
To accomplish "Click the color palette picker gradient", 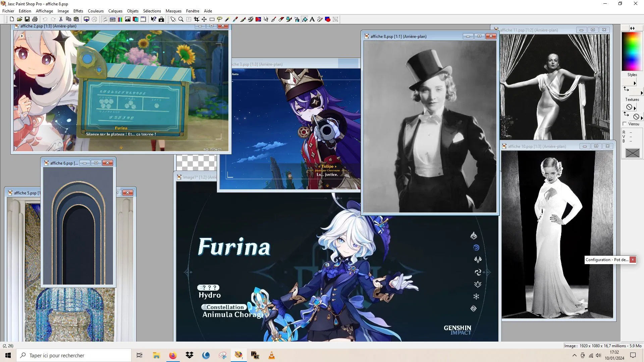I will coord(632,51).
